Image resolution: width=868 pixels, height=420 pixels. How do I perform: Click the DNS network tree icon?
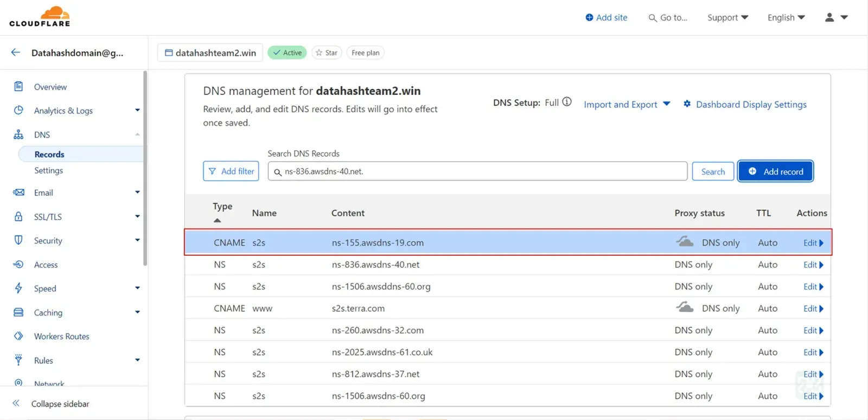[x=18, y=134]
